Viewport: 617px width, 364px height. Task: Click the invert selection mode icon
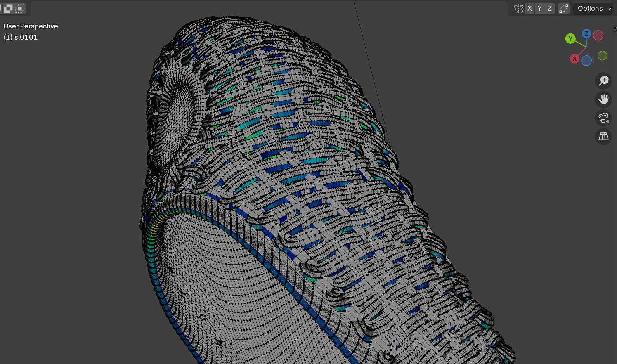point(8,8)
